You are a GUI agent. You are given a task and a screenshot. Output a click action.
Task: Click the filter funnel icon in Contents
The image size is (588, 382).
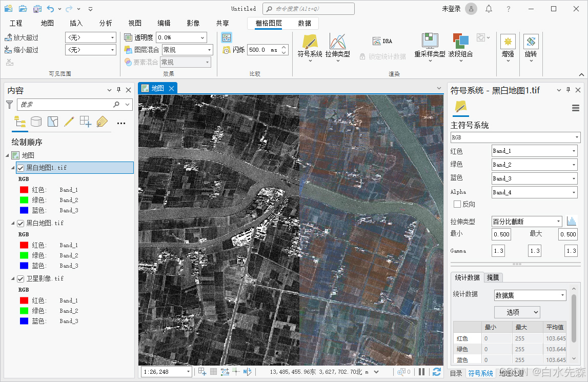point(10,105)
